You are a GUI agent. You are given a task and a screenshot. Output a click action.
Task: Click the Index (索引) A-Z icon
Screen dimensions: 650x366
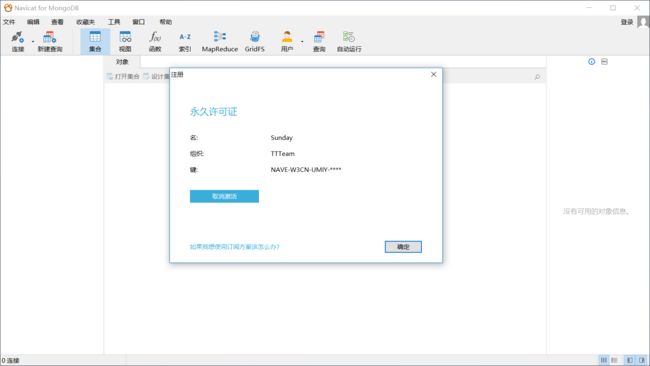pyautogui.click(x=185, y=41)
